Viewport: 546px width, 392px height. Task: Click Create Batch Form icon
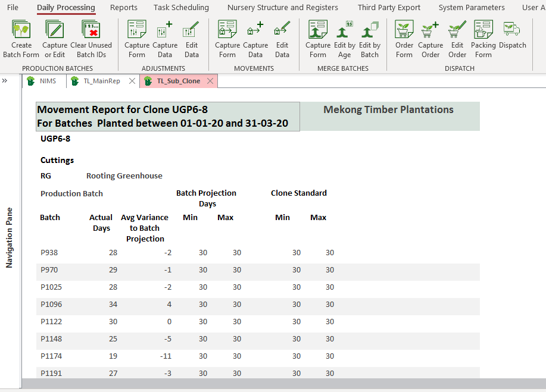coord(21,39)
